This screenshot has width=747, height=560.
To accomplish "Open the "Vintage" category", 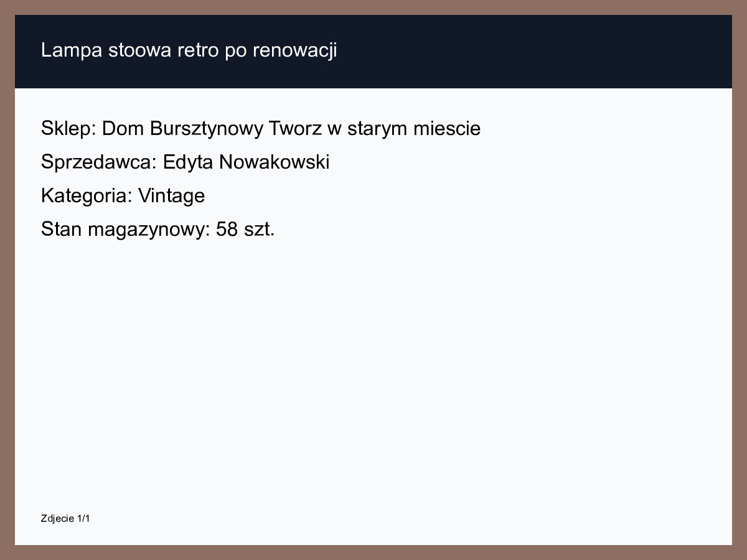I will pos(171,196).
